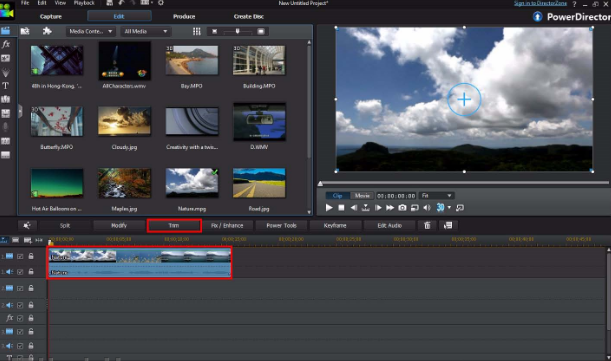Click the Save project icon in top bar
Viewport: 611px width, 361px height.
pyautogui.click(x=109, y=3)
